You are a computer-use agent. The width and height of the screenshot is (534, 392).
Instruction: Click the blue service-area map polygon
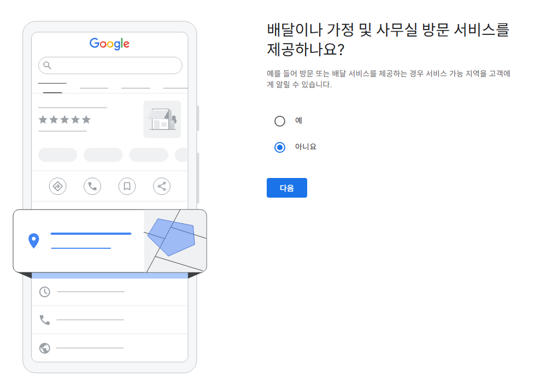point(171,237)
